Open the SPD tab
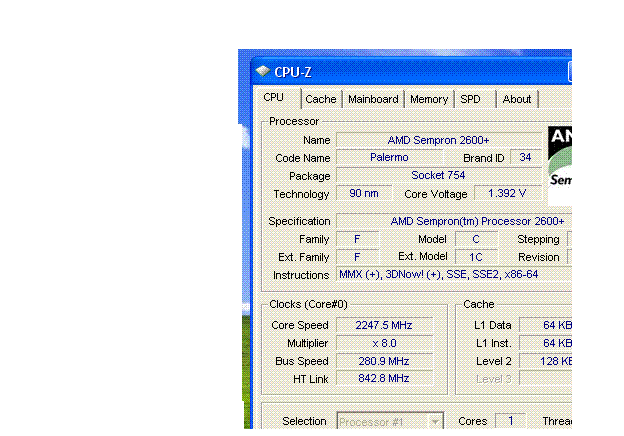This screenshot has height=436, width=624. click(475, 99)
